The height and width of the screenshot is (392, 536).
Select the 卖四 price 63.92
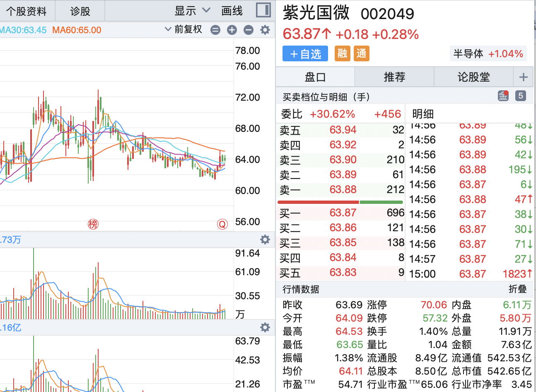point(343,145)
